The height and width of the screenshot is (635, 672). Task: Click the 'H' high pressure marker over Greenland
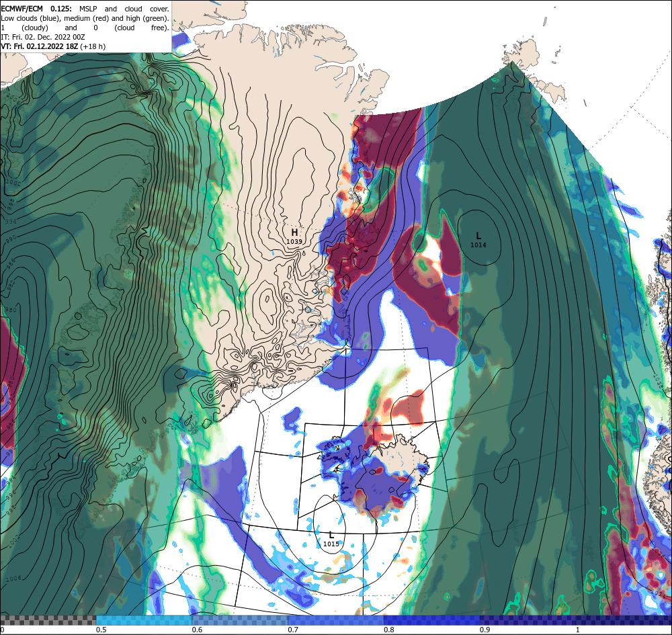294,232
